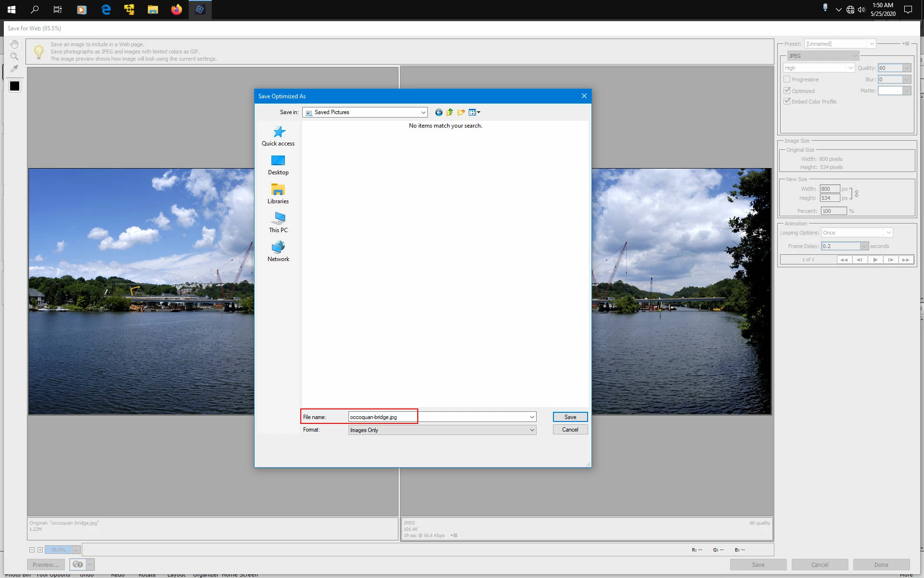Screen dimensions: 924x578
Task: Open the View Menu dropdown arrow
Action: point(478,112)
